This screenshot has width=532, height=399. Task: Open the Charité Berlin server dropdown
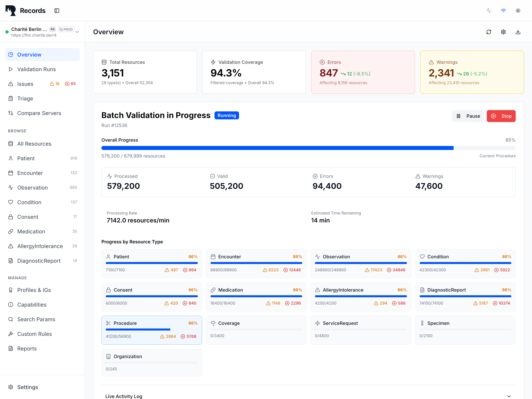pyautogui.click(x=77, y=32)
